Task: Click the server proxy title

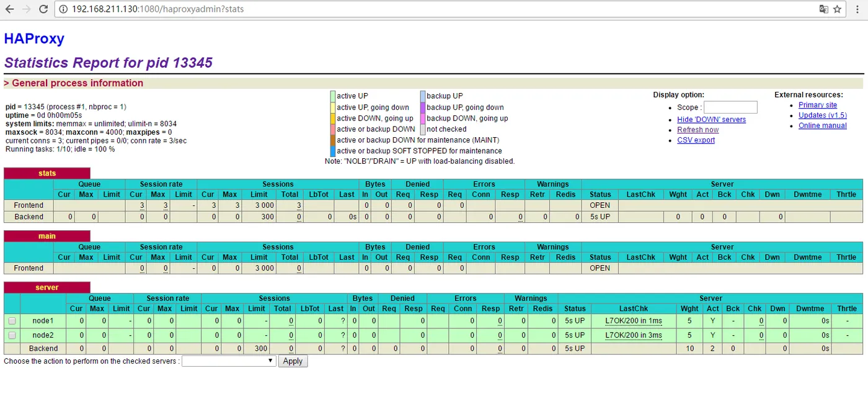Action: [47, 287]
